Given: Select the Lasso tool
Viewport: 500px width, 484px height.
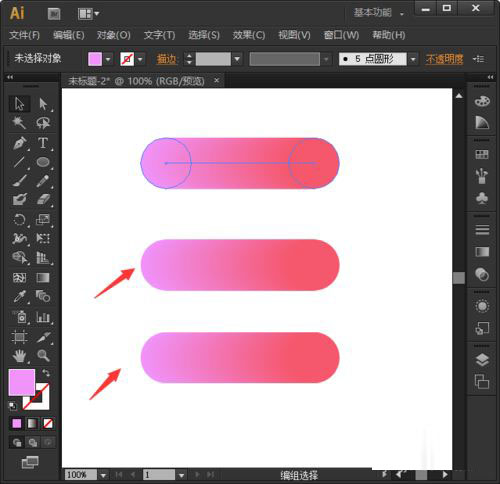Looking at the screenshot, I should pyautogui.click(x=43, y=123).
